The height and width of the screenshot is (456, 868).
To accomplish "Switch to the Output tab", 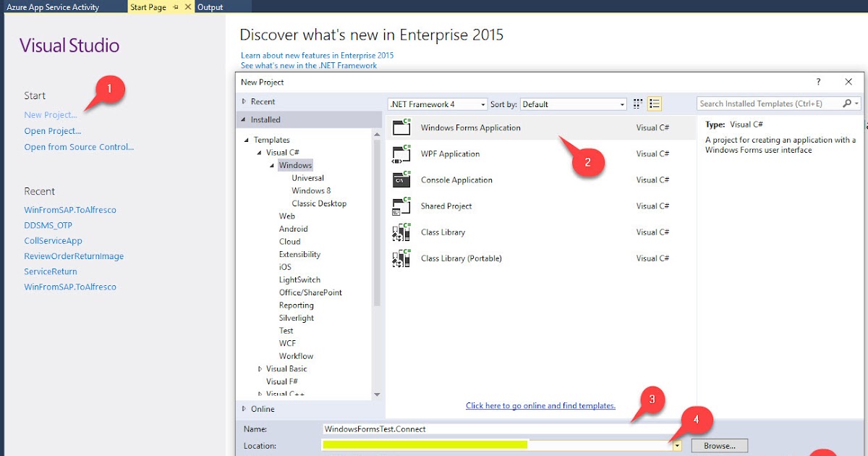I will (210, 7).
